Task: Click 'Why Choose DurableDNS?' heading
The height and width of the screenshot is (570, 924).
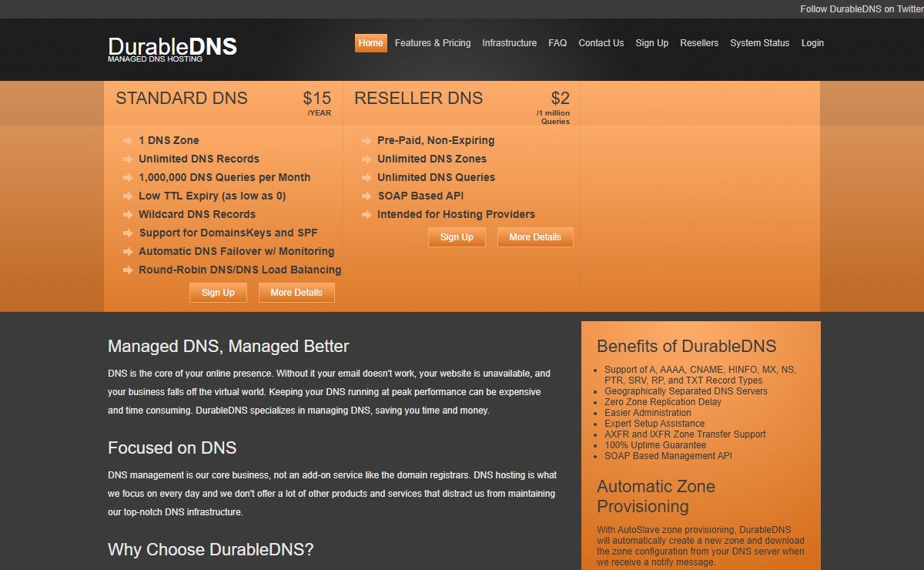Action: (x=211, y=550)
